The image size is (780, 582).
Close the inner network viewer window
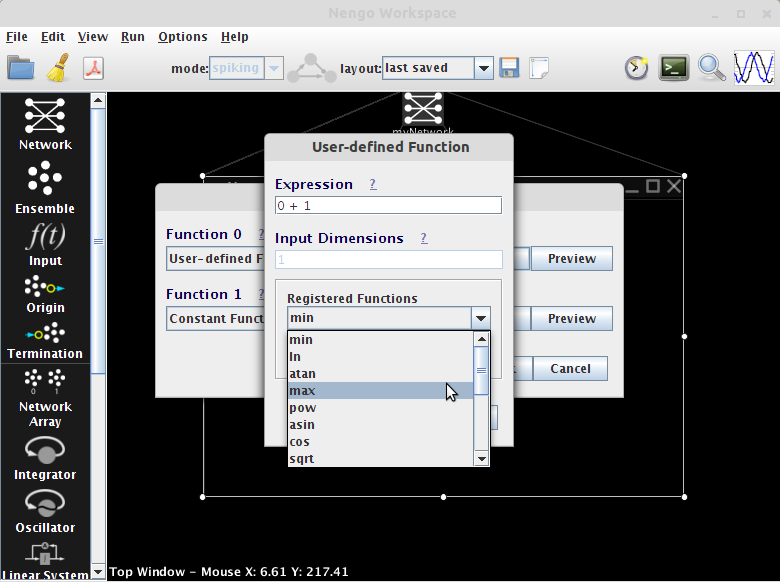674,186
